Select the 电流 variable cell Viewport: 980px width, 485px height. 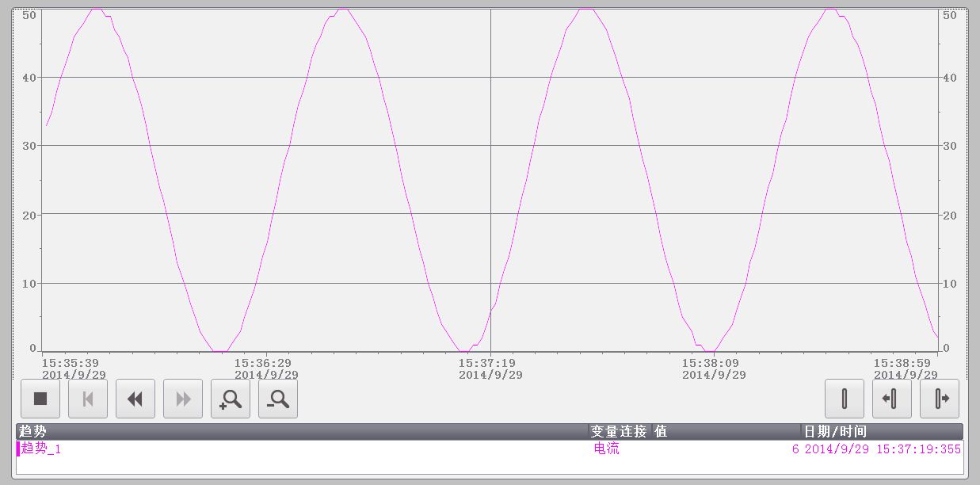pyautogui.click(x=607, y=449)
